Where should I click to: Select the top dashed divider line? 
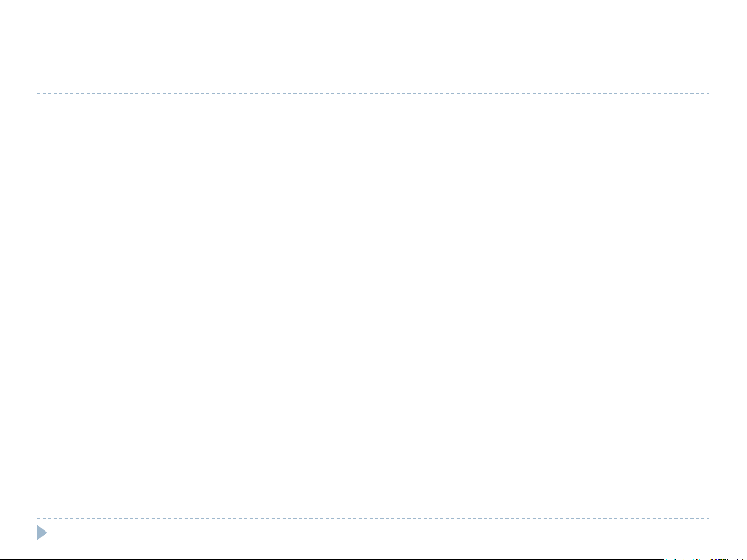click(x=373, y=93)
